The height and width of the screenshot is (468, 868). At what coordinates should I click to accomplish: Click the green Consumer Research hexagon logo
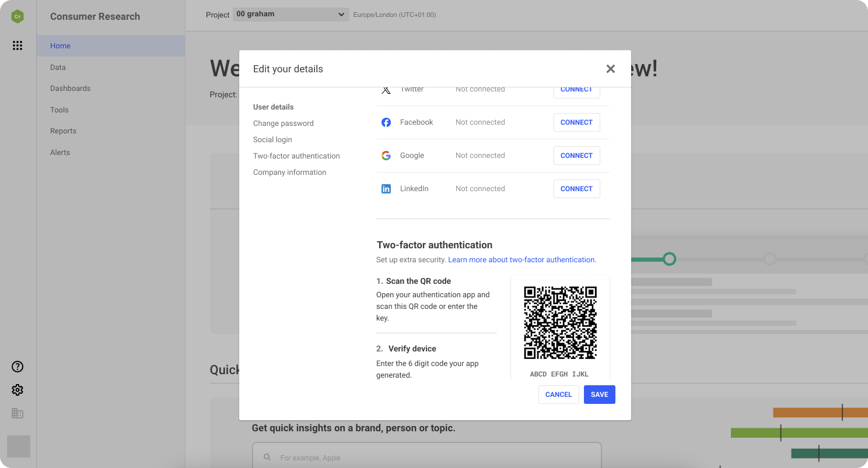point(17,16)
